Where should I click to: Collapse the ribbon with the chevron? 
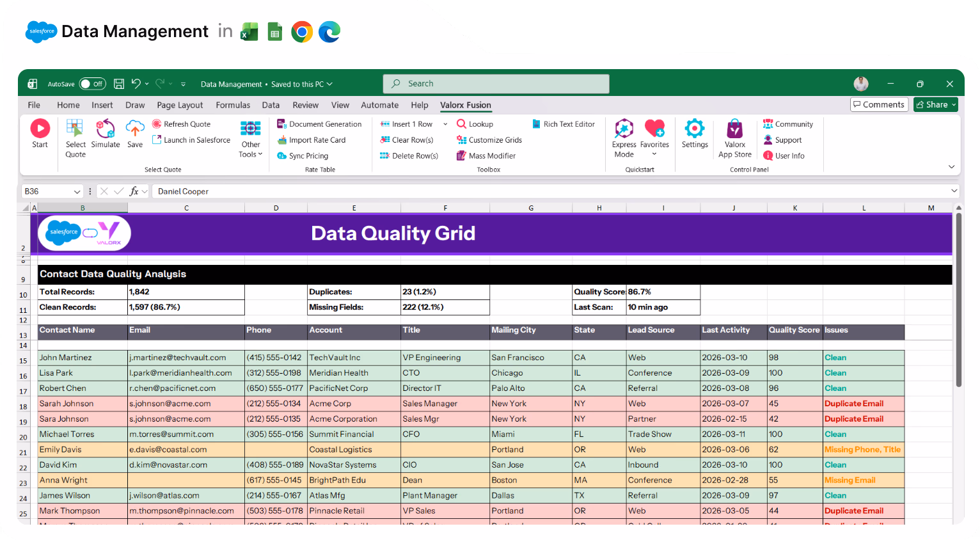pos(952,166)
